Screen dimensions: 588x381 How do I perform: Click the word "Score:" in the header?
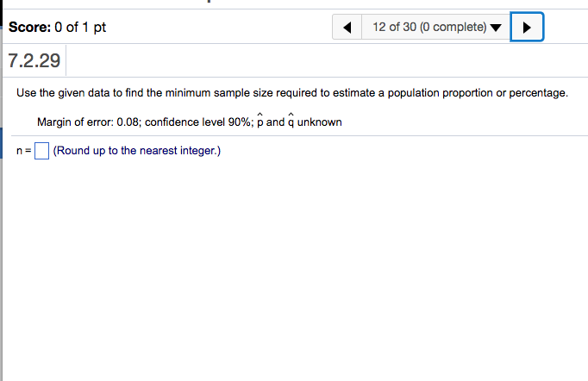pyautogui.click(x=28, y=28)
